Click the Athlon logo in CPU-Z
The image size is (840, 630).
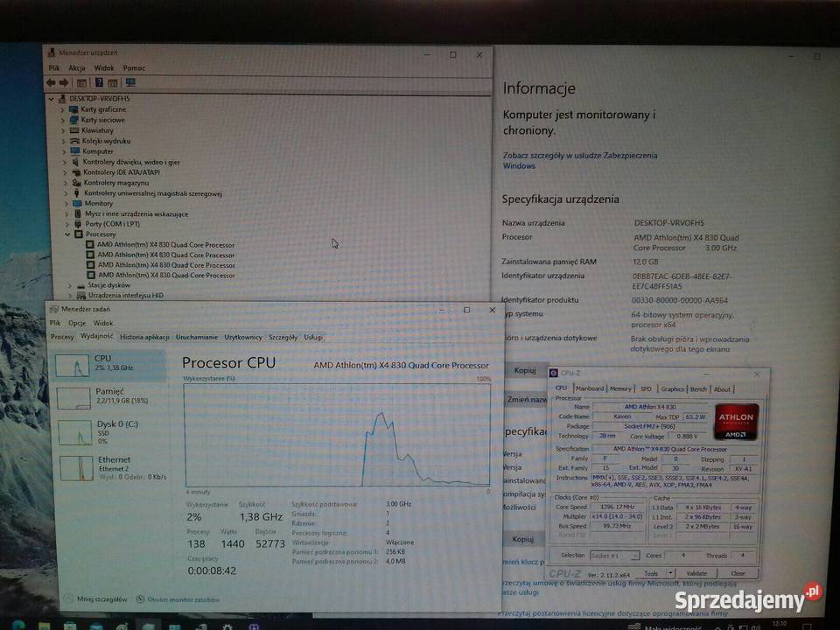pyautogui.click(x=736, y=422)
